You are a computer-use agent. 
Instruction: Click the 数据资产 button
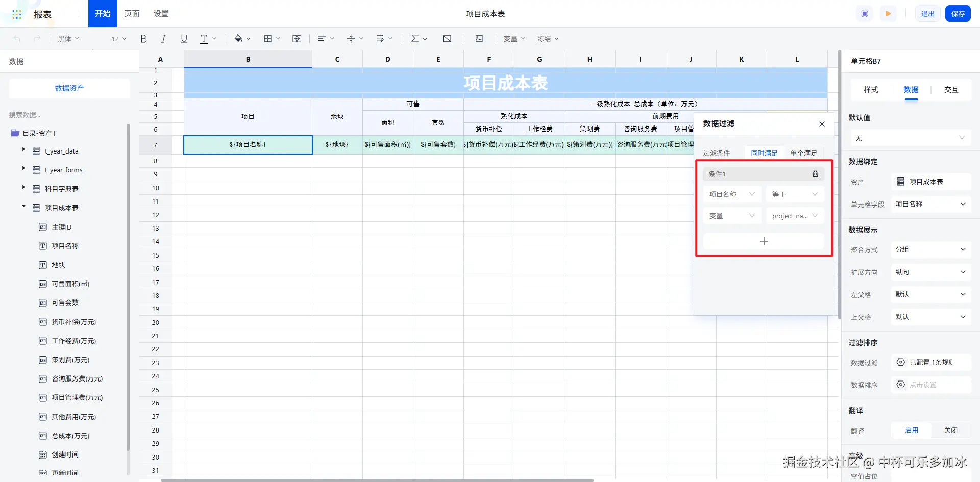click(69, 88)
